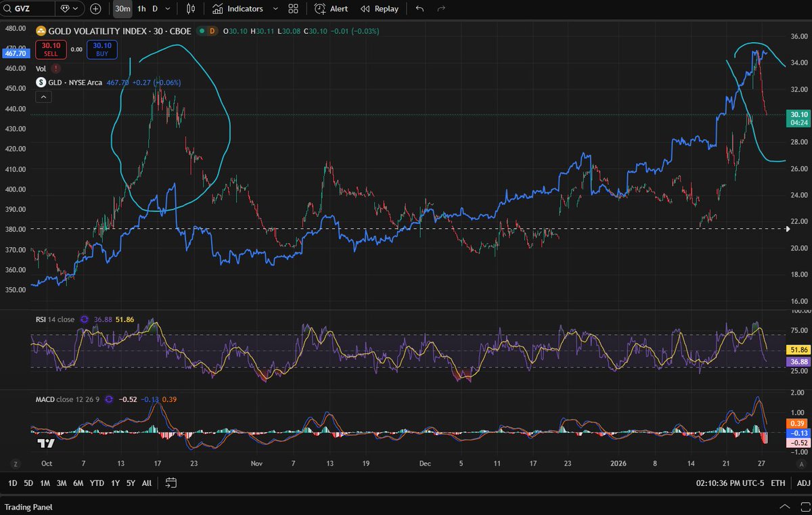This screenshot has width=812, height=515.
Task: Open the indicator templates grid icon
Action: (x=293, y=9)
